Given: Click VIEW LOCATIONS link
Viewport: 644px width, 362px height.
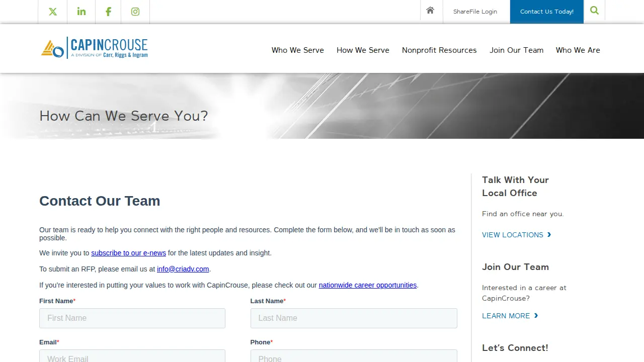Looking at the screenshot, I should click(x=517, y=235).
